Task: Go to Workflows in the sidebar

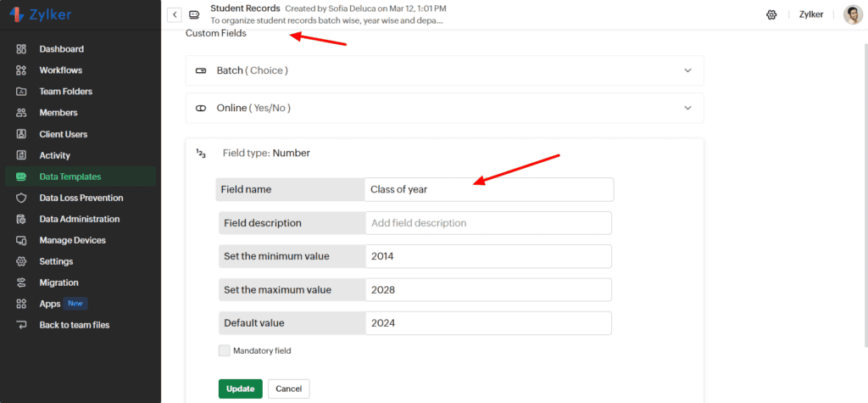Action: [61, 70]
